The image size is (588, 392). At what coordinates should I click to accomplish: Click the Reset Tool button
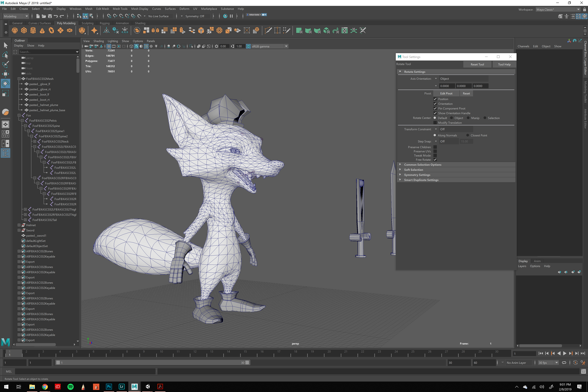tap(477, 64)
